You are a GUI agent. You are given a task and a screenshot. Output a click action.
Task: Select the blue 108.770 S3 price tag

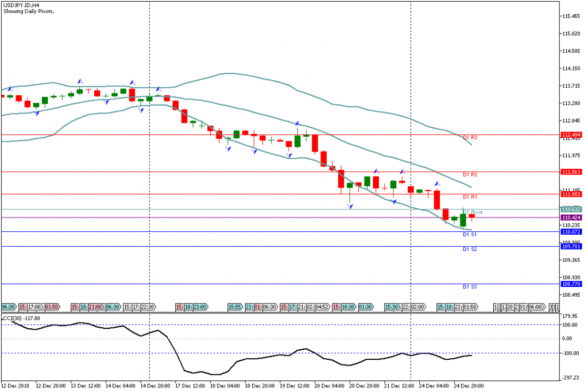[572, 284]
